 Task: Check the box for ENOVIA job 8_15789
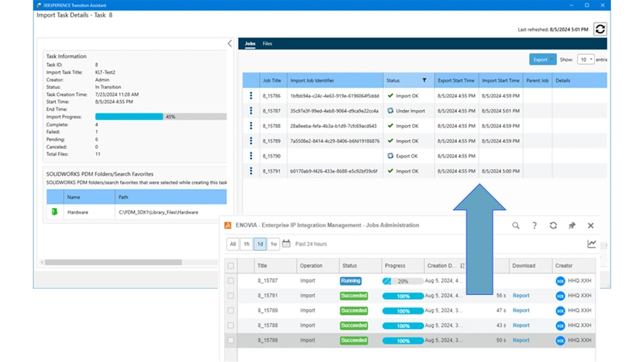231,310
